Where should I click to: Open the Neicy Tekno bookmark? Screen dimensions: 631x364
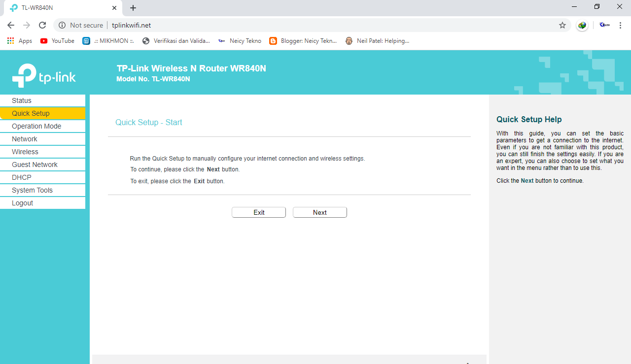pyautogui.click(x=240, y=41)
